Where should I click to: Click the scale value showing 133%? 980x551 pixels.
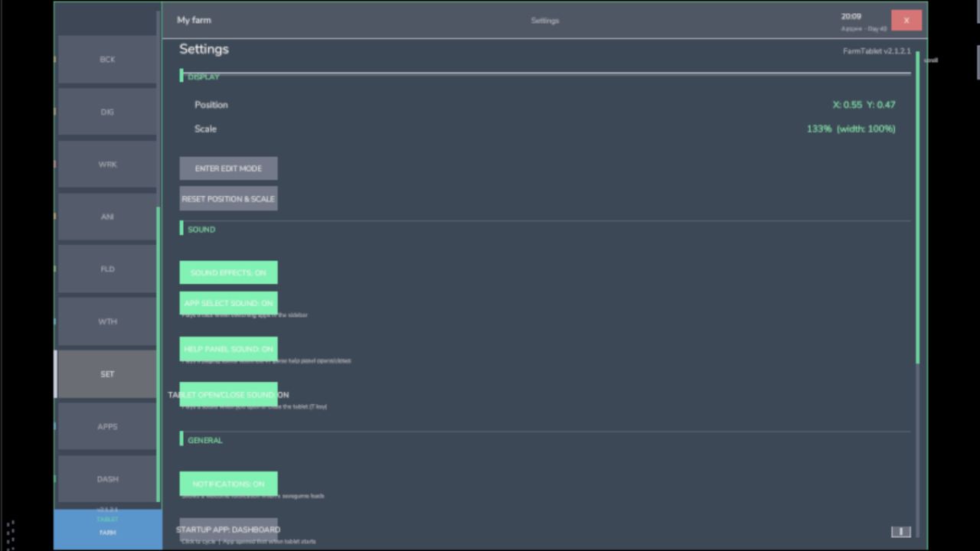[x=818, y=129]
